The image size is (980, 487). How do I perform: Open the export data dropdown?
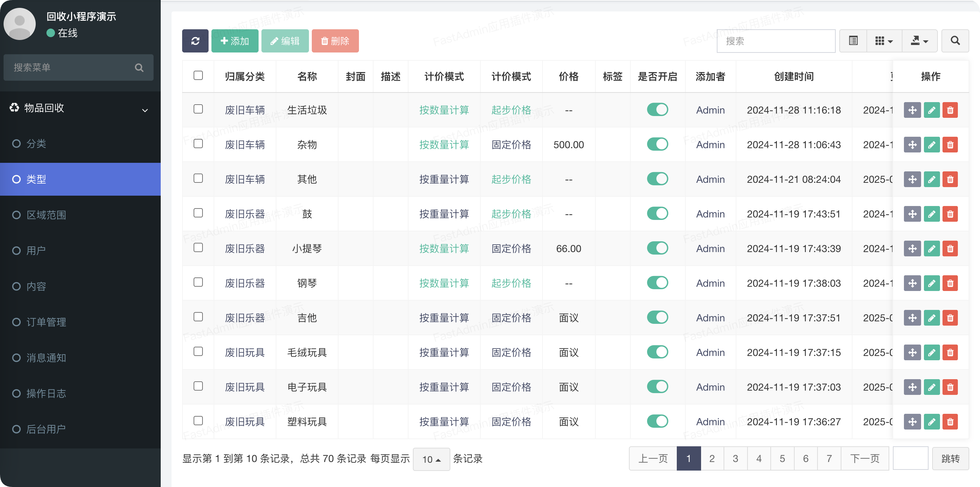[x=920, y=41]
